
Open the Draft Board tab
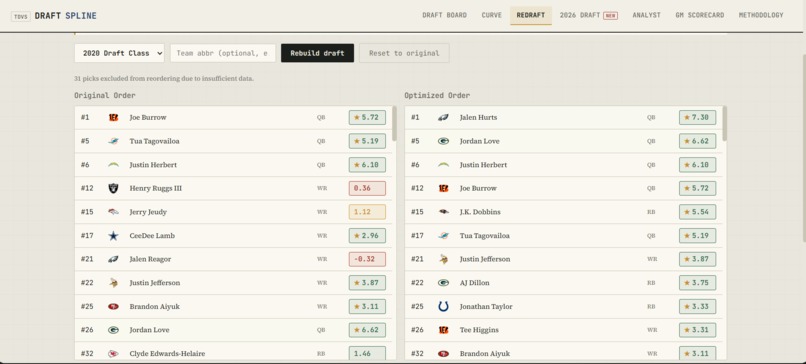coord(445,15)
